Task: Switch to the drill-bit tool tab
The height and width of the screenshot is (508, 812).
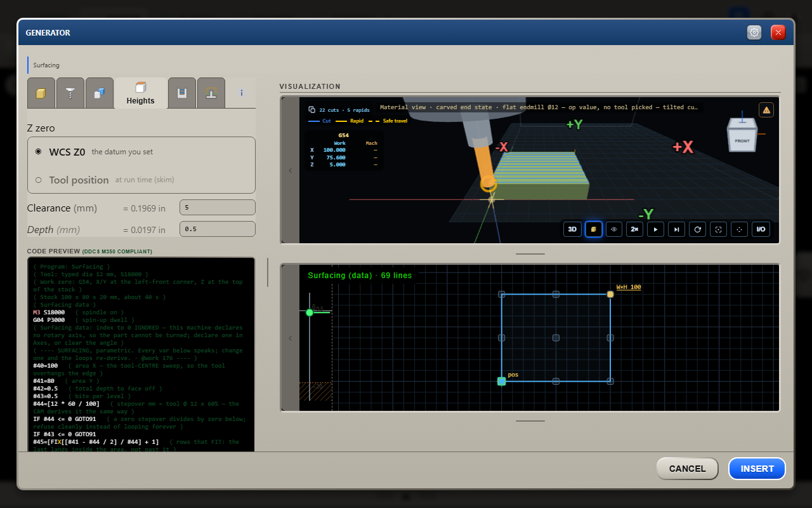Action: (x=70, y=93)
